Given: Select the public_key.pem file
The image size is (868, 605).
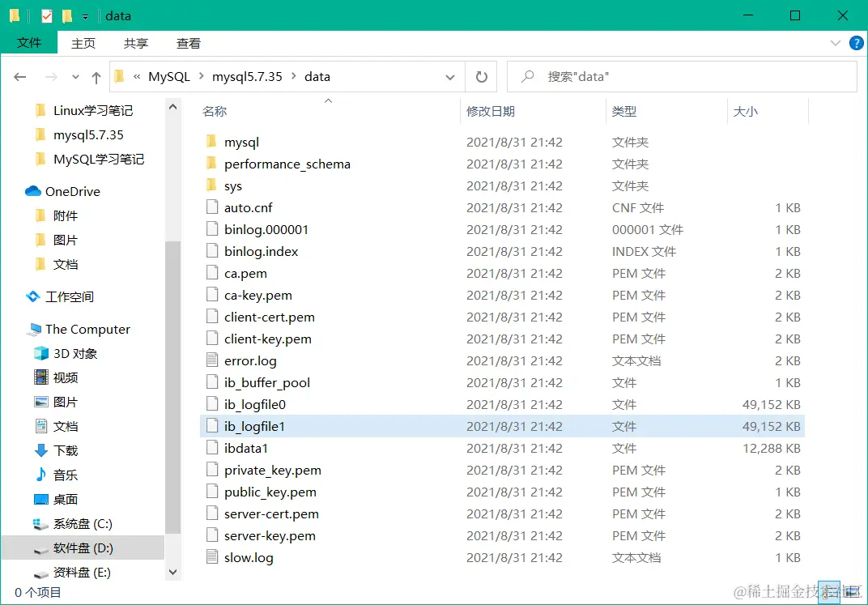Looking at the screenshot, I should pos(502,492).
